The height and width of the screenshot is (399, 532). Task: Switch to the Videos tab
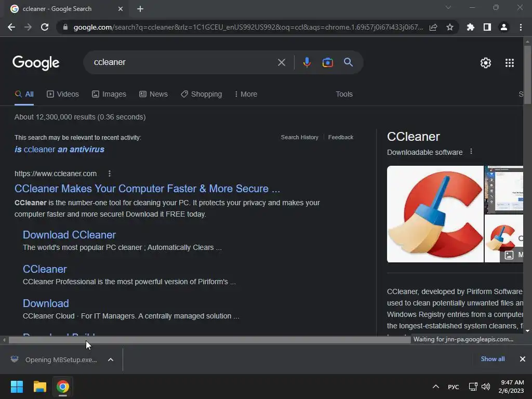click(63, 95)
